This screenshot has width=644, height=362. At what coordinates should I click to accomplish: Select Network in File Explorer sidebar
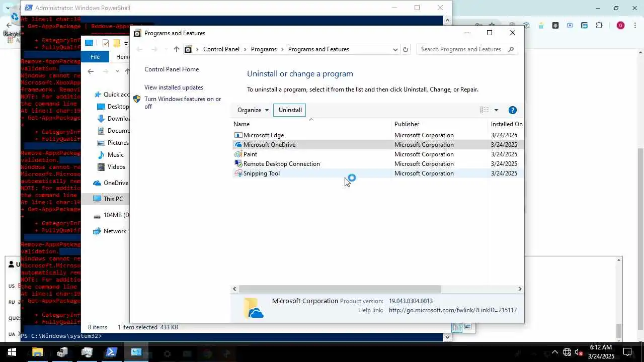(115, 231)
